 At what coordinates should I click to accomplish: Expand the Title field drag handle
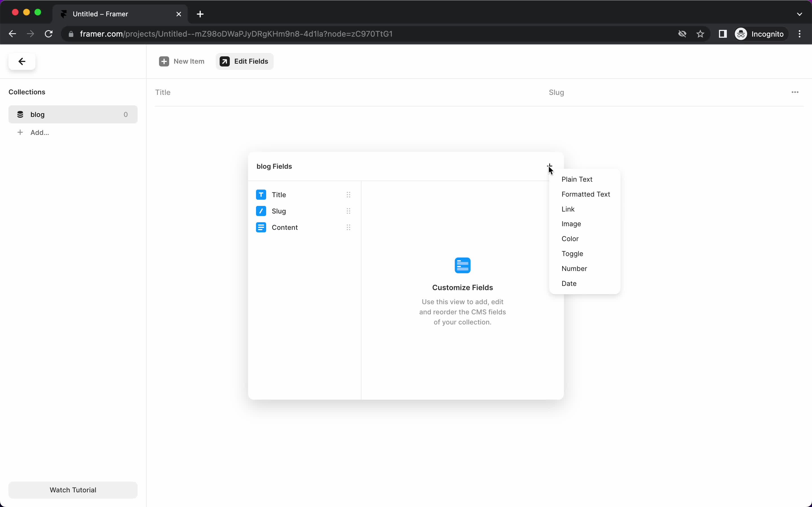(348, 195)
